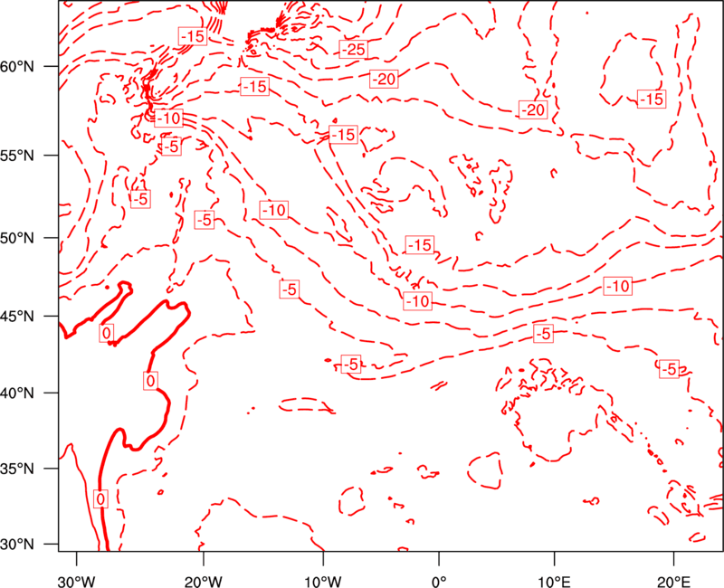Viewport: 724px width, 588px height.
Task: Pick the 10°E longitude axis label
Action: (x=554, y=581)
